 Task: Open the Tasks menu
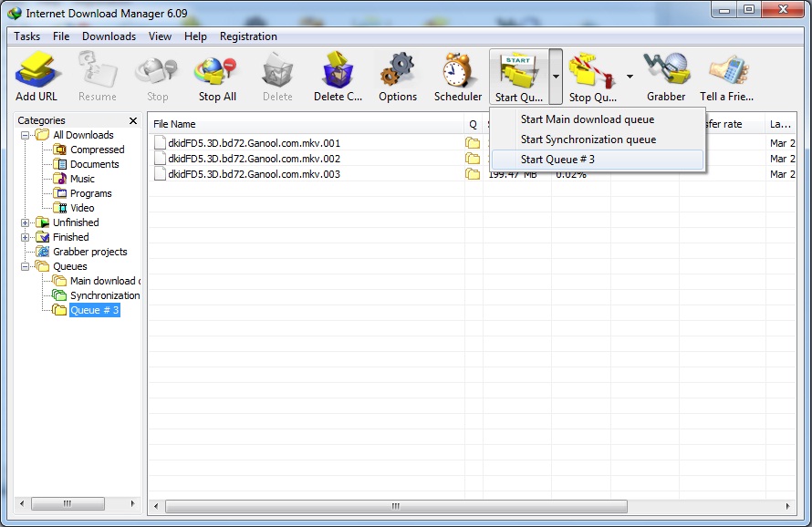(x=27, y=36)
